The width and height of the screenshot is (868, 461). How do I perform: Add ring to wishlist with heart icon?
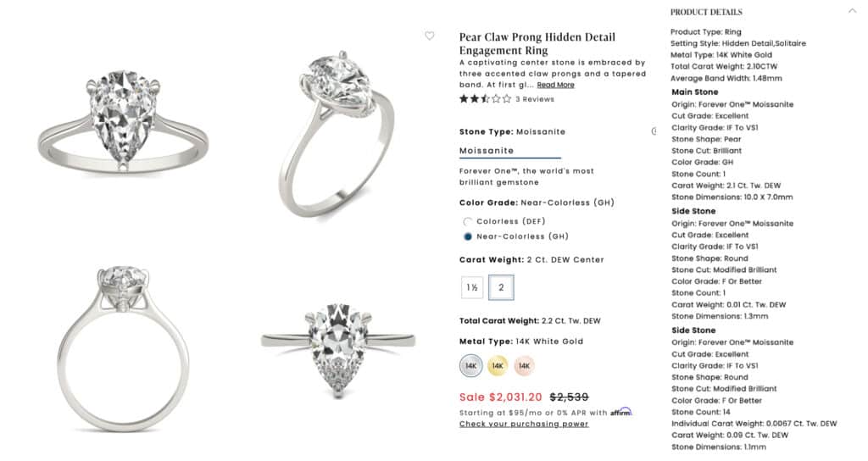tap(430, 36)
